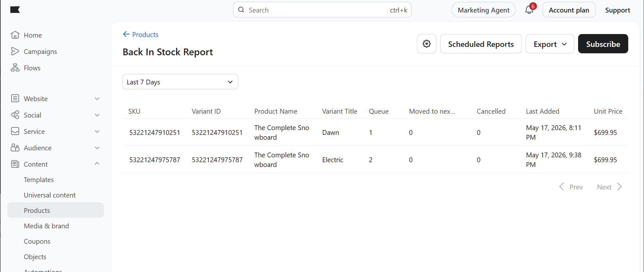Image resolution: width=644 pixels, height=272 pixels.
Task: Open Campaigns in sidebar
Action: (x=40, y=51)
